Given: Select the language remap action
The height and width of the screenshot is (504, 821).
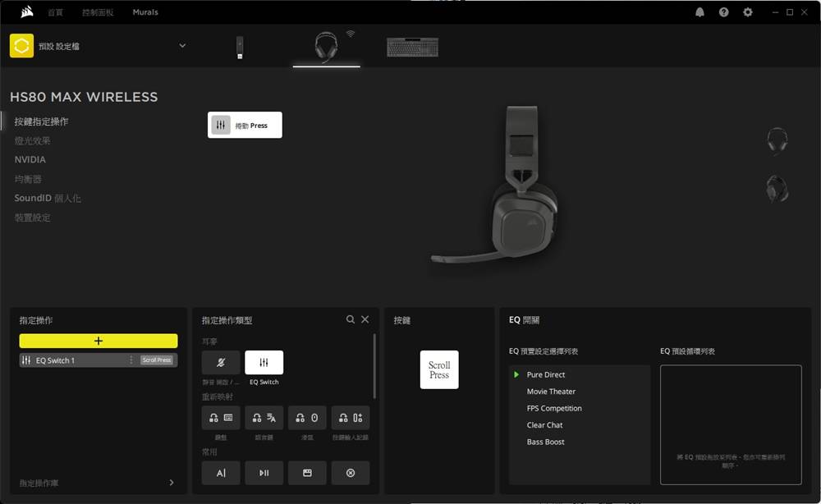Looking at the screenshot, I should tap(264, 418).
